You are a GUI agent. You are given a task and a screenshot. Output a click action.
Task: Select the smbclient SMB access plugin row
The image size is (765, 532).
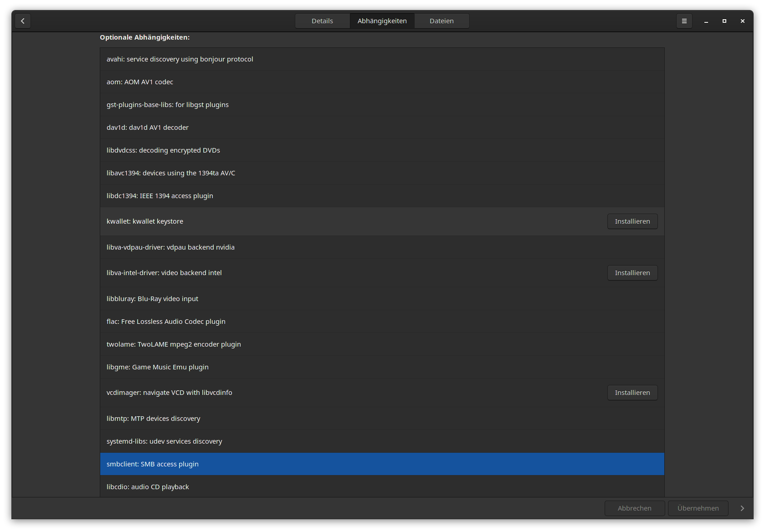pos(382,464)
